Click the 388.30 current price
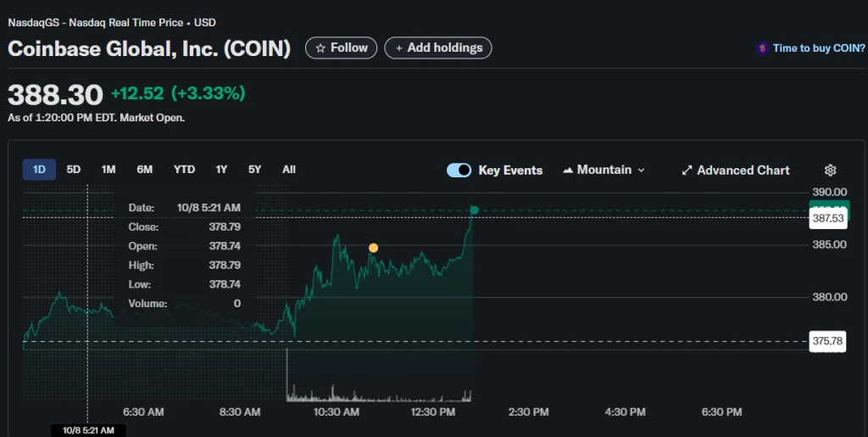 click(55, 95)
